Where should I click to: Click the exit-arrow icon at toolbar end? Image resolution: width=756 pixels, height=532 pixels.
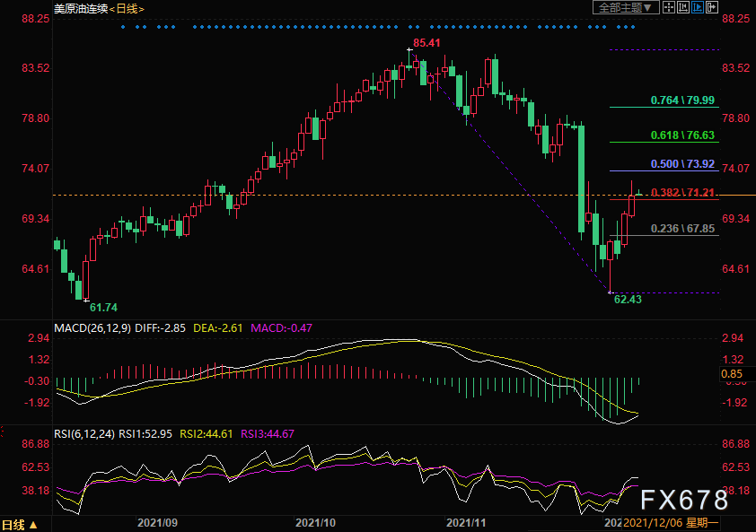click(x=712, y=7)
